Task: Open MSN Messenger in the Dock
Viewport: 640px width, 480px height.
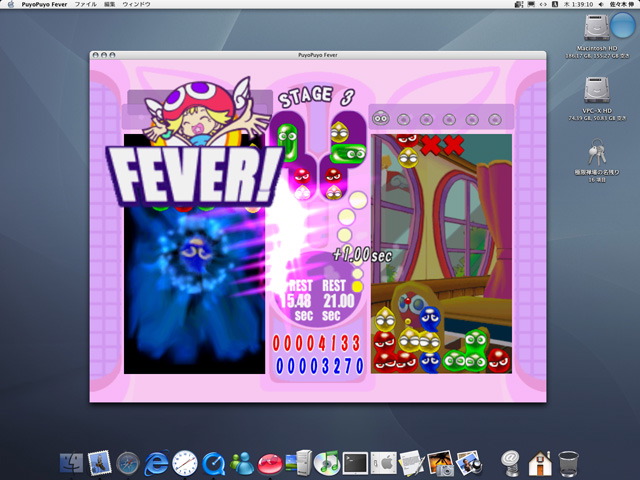Action: [242, 463]
